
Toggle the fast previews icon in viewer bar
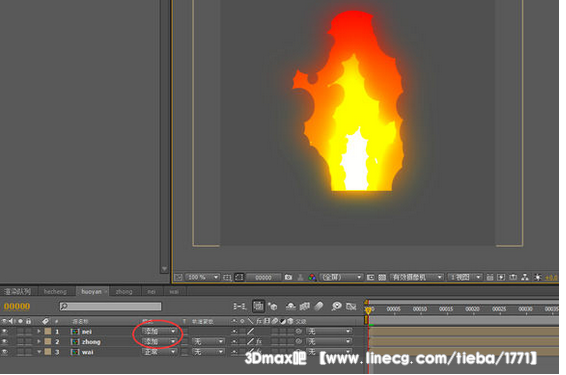pos(501,277)
